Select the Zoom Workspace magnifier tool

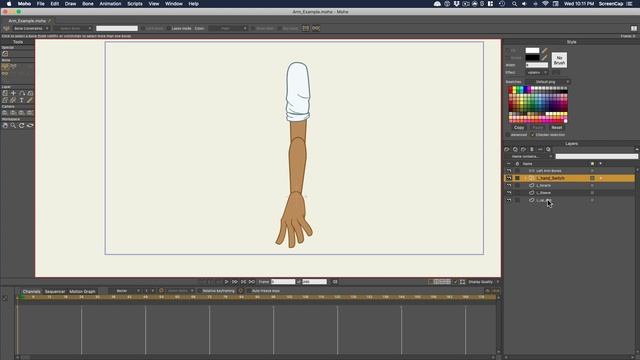(13, 125)
